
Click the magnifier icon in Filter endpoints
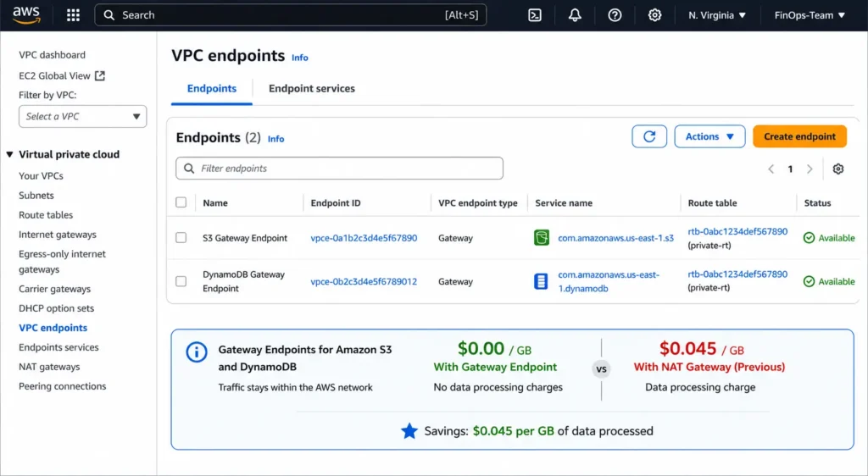point(189,168)
